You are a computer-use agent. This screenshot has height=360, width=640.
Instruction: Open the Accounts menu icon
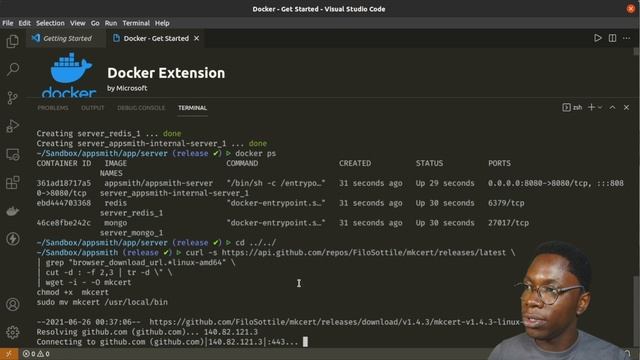click(13, 304)
